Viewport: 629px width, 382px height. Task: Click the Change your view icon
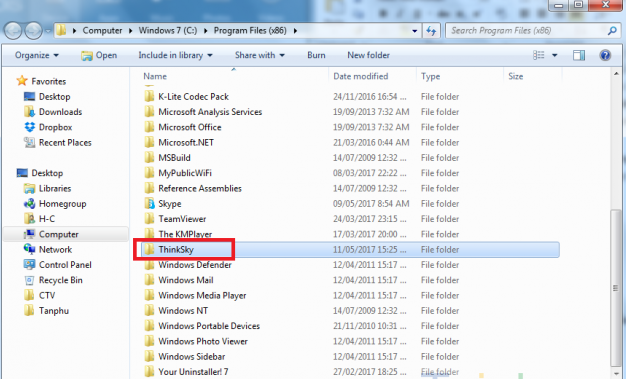click(x=539, y=55)
